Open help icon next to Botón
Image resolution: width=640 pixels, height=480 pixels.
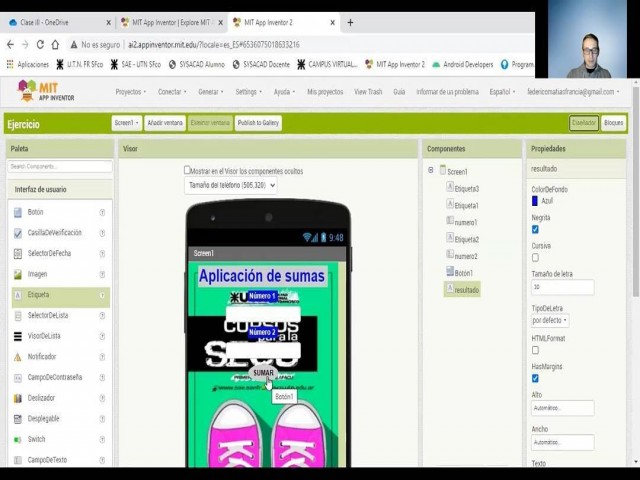coord(102,212)
